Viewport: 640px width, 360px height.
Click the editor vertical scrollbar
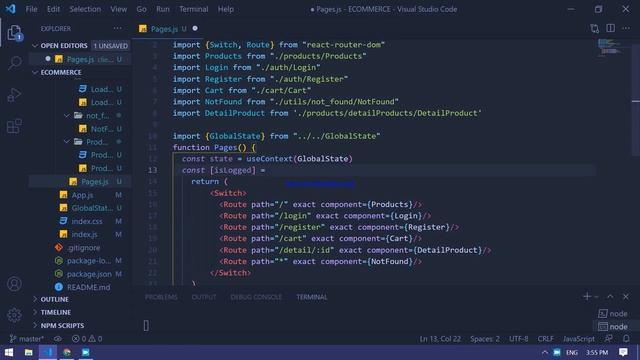point(636,98)
